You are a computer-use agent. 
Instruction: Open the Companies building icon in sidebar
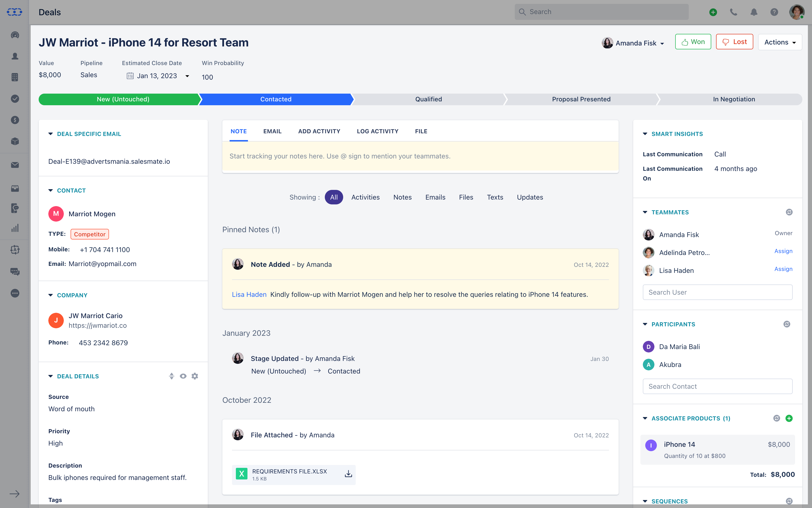[x=15, y=77]
